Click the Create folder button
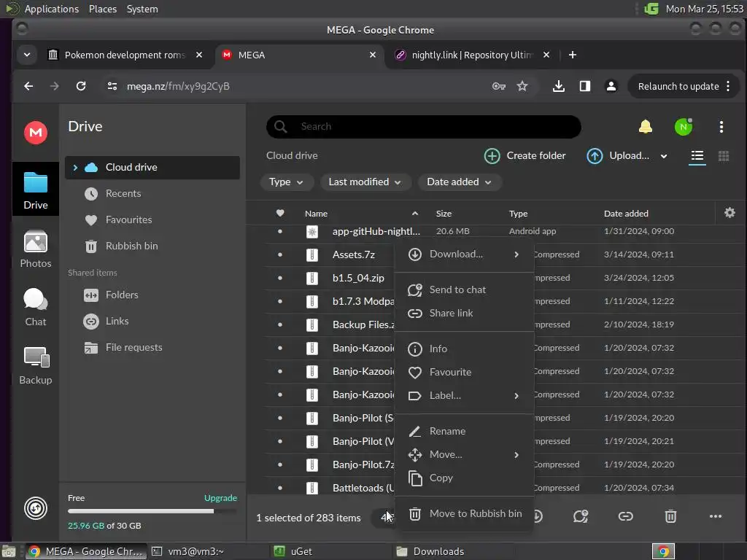747x560 pixels. pos(525,156)
